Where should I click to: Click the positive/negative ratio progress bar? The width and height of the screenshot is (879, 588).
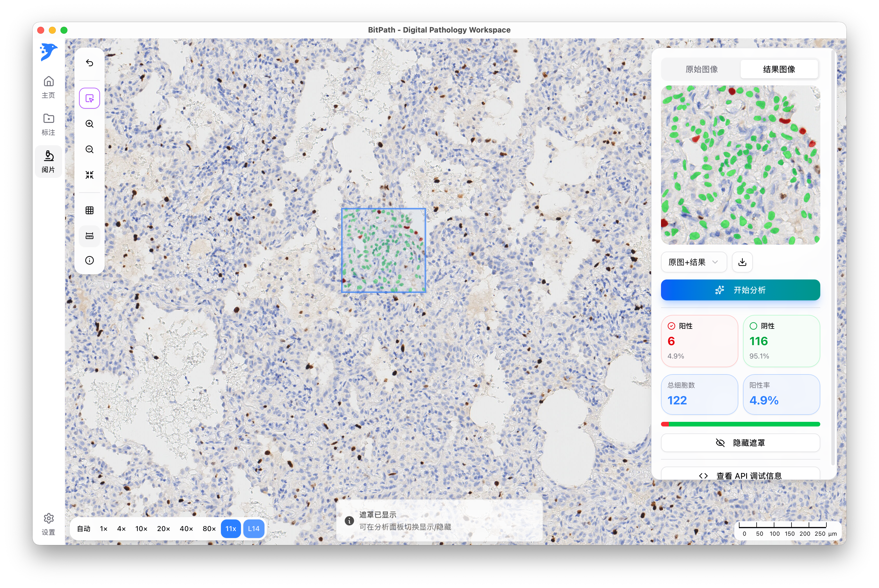[740, 424]
